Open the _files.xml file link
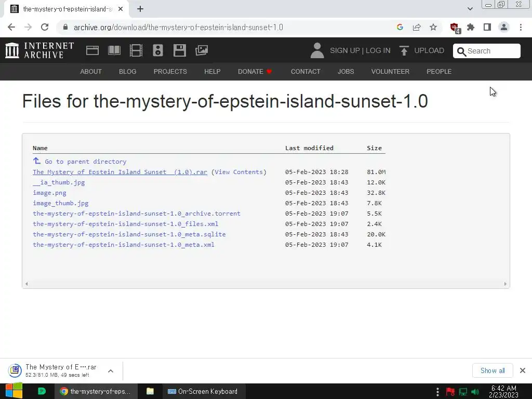 [x=126, y=224]
